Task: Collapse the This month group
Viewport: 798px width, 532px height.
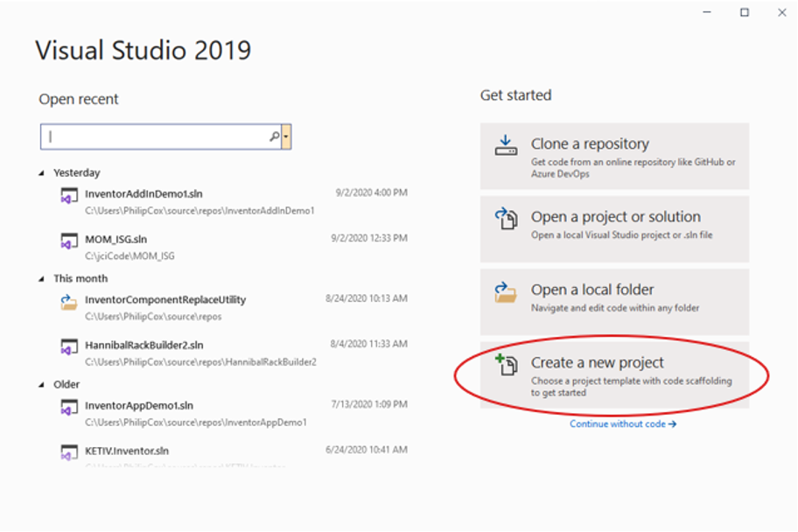Action: [42, 277]
